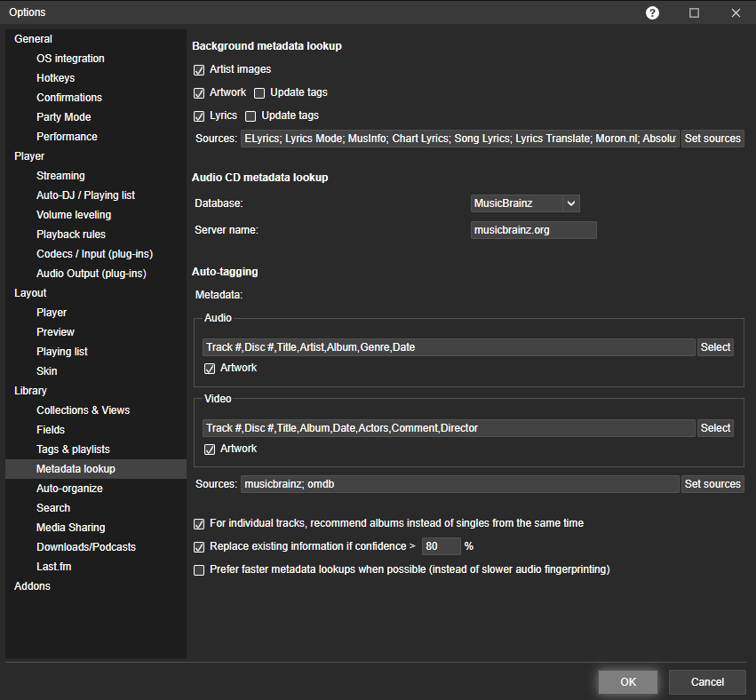Enable prefer faster metadata lookups option
756x700 pixels.
(x=199, y=569)
